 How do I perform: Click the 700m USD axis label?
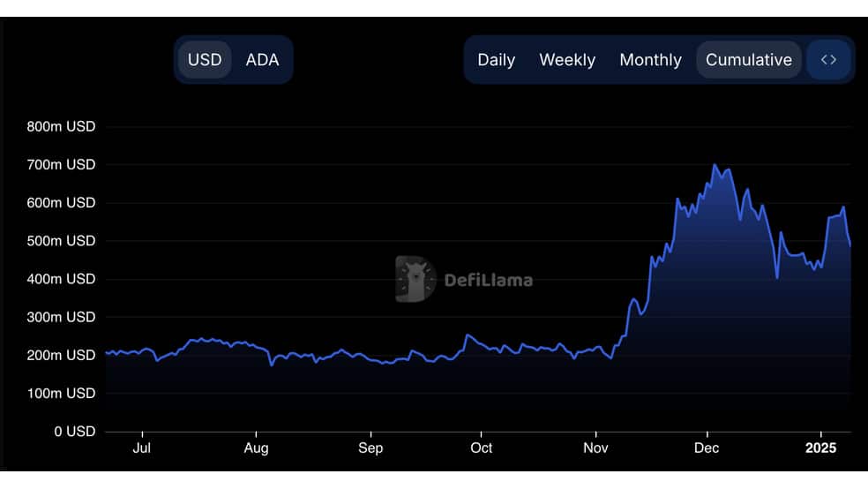pos(61,164)
